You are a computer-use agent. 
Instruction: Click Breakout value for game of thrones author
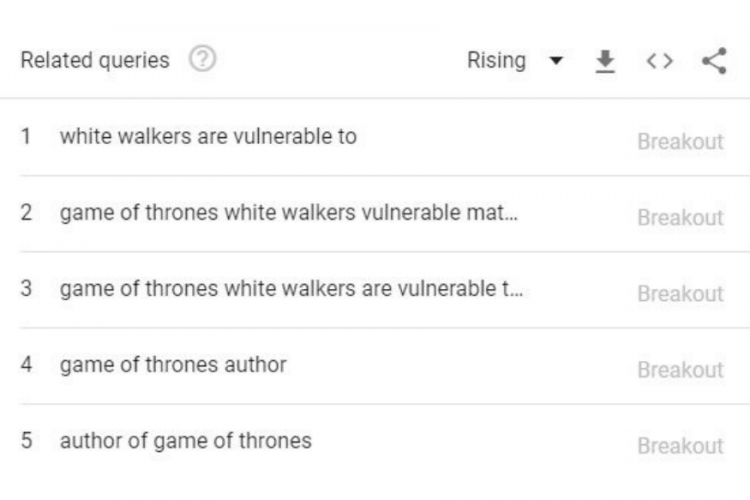coord(680,370)
